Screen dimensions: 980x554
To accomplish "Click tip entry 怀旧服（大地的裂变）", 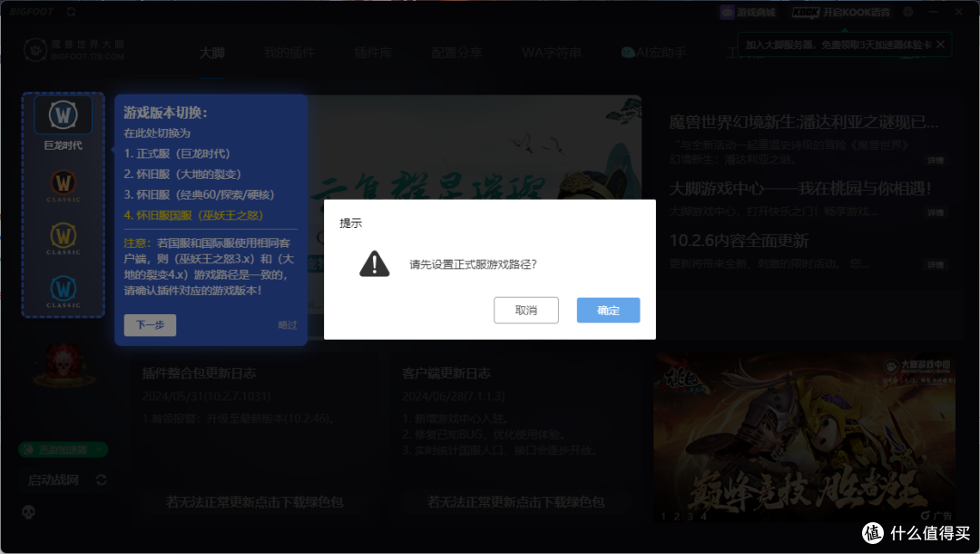I will point(182,173).
